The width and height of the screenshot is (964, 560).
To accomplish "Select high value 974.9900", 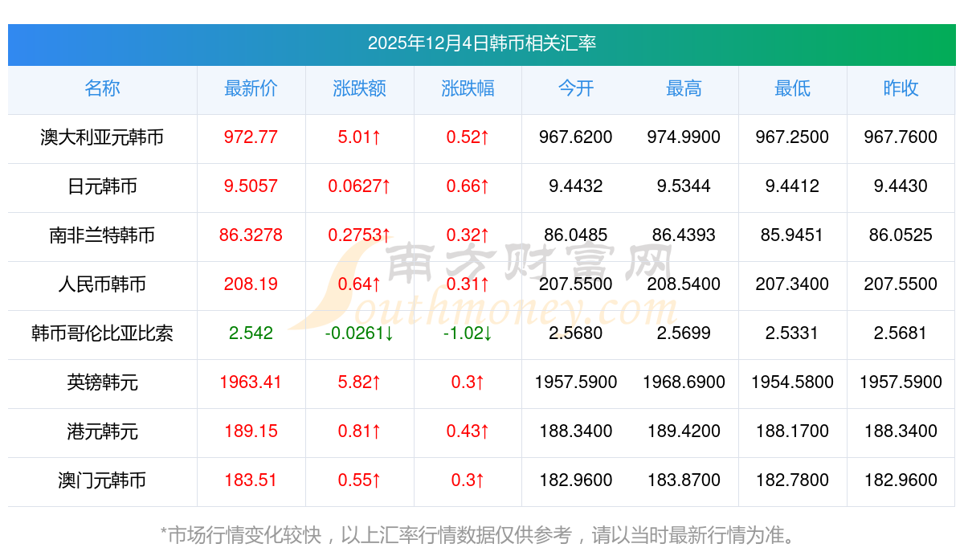I will tap(684, 137).
